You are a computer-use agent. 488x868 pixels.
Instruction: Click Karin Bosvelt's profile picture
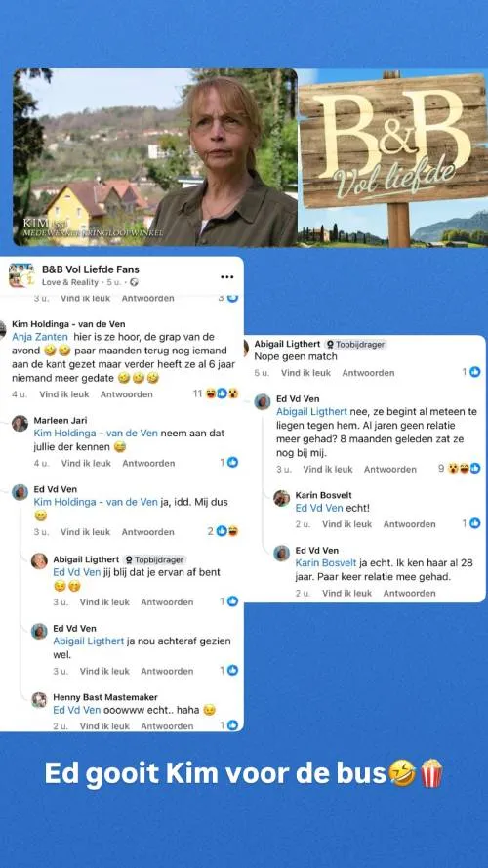tap(281, 498)
